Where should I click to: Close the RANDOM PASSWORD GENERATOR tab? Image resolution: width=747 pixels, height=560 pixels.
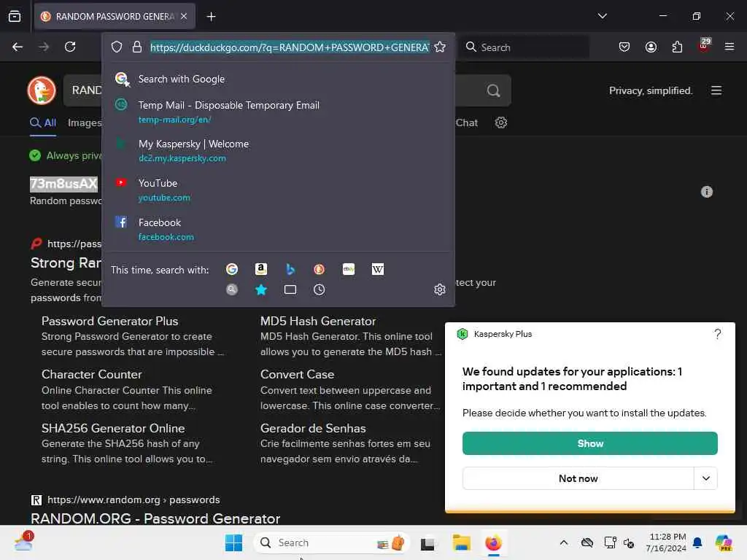tap(184, 16)
